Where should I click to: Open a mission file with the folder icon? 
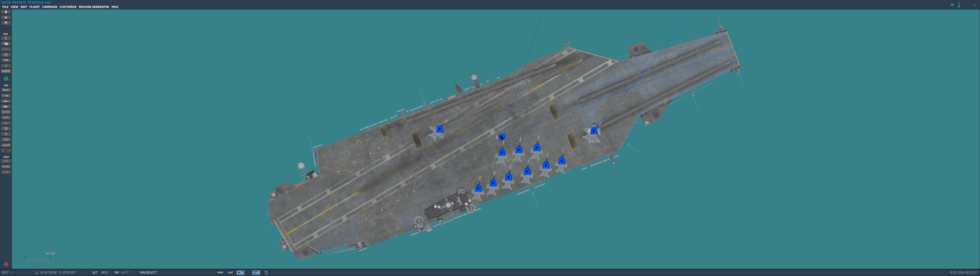pos(6,17)
